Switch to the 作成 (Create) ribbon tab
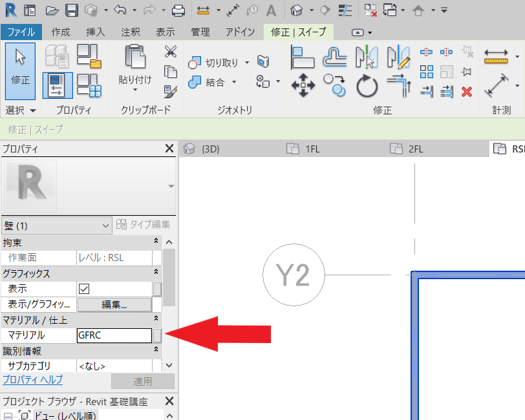Image resolution: width=525 pixels, height=420 pixels. click(61, 32)
